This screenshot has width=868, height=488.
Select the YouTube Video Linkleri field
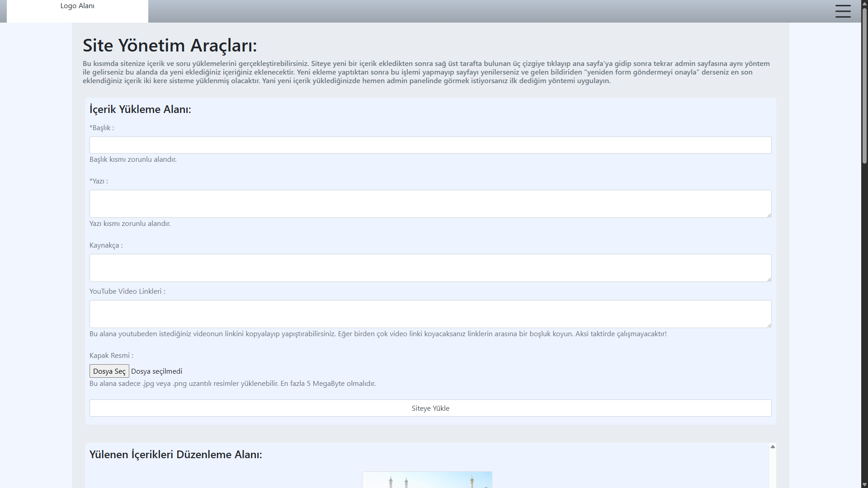point(430,314)
